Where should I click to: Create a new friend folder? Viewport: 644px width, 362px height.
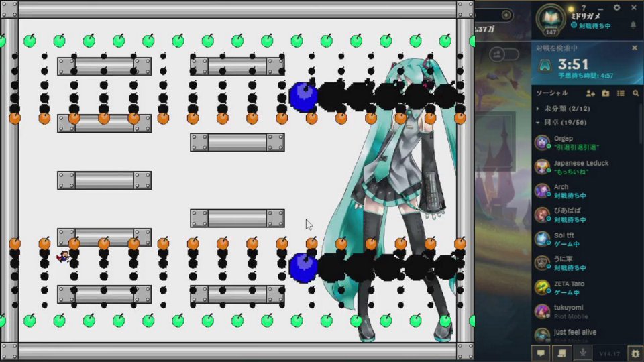click(605, 94)
